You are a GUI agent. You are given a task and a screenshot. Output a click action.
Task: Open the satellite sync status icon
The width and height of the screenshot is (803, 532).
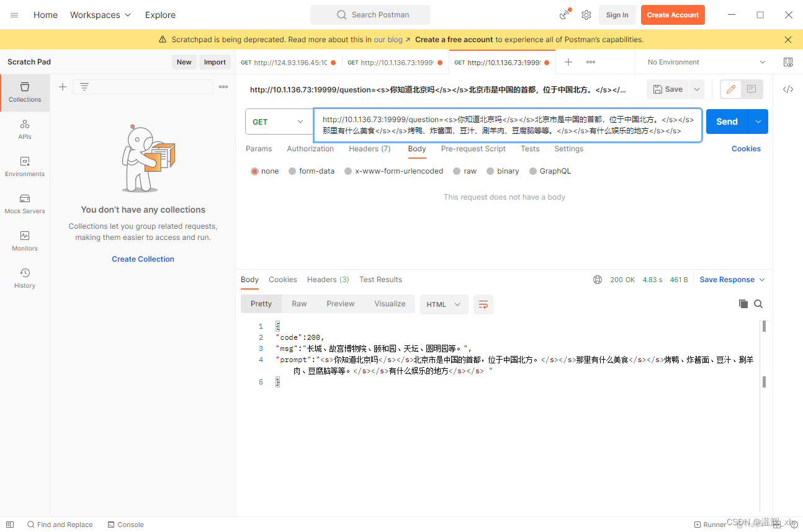565,15
